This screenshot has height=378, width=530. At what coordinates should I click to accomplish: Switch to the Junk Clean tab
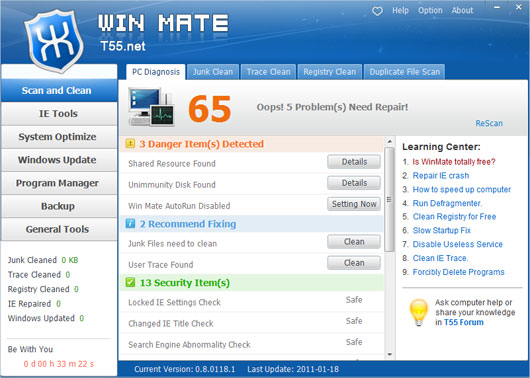(x=213, y=72)
